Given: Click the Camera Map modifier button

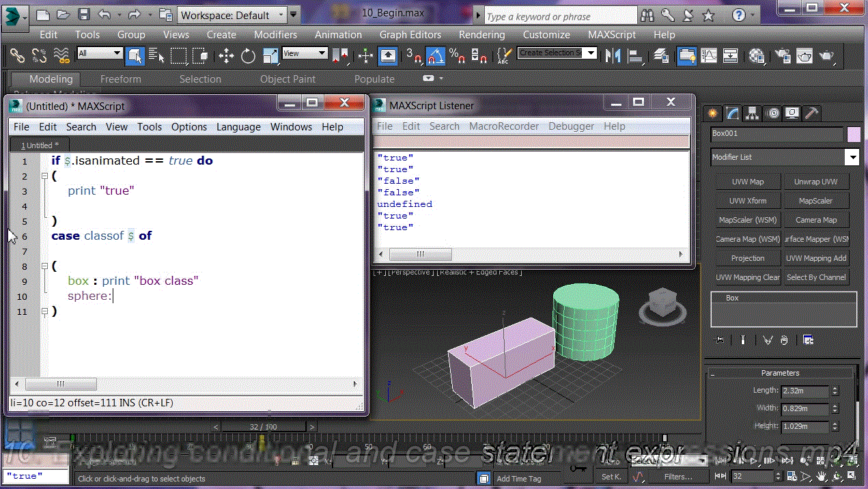Looking at the screenshot, I should point(816,220).
